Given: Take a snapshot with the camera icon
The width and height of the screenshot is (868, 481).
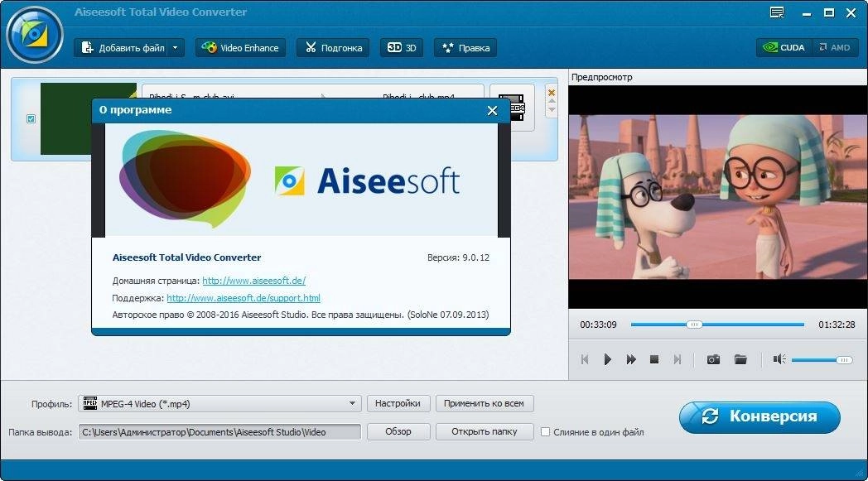Looking at the screenshot, I should point(713,360).
